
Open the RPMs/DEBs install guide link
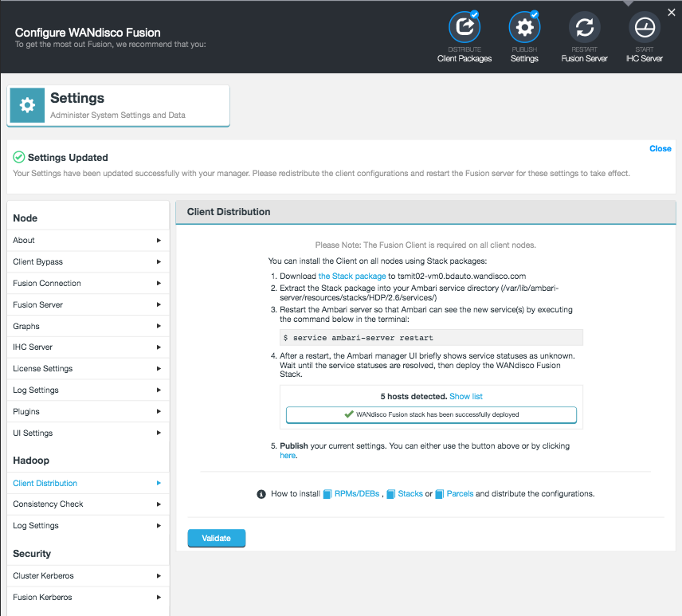(x=357, y=494)
